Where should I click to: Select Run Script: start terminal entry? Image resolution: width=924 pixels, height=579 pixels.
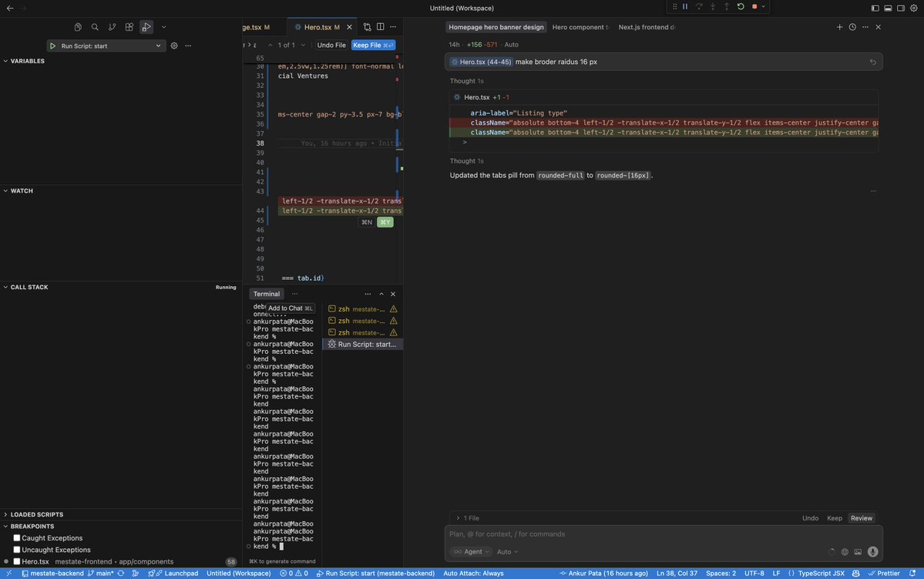click(363, 345)
